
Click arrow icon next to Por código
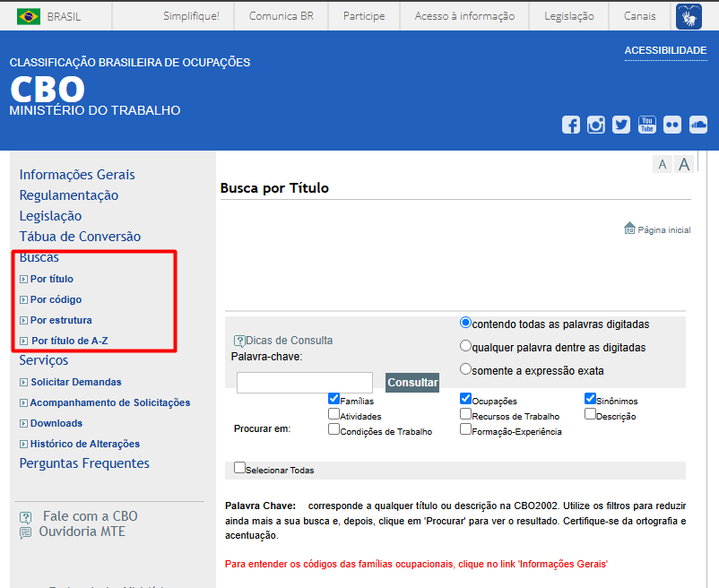pyautogui.click(x=24, y=299)
